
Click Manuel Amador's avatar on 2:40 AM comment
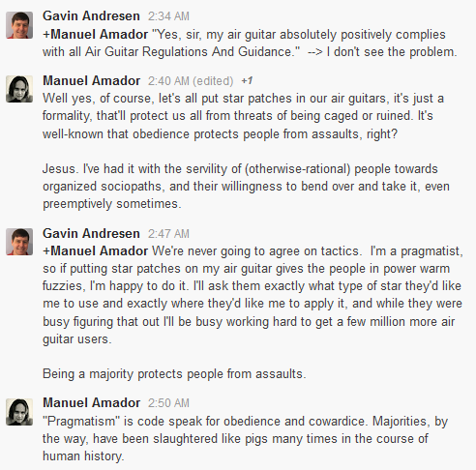tap(19, 89)
